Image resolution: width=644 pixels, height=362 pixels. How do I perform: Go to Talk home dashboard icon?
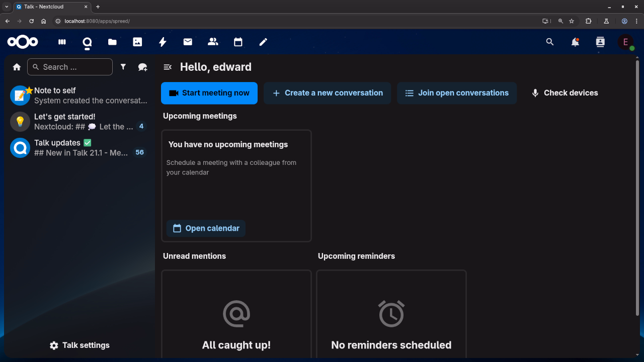point(17,67)
